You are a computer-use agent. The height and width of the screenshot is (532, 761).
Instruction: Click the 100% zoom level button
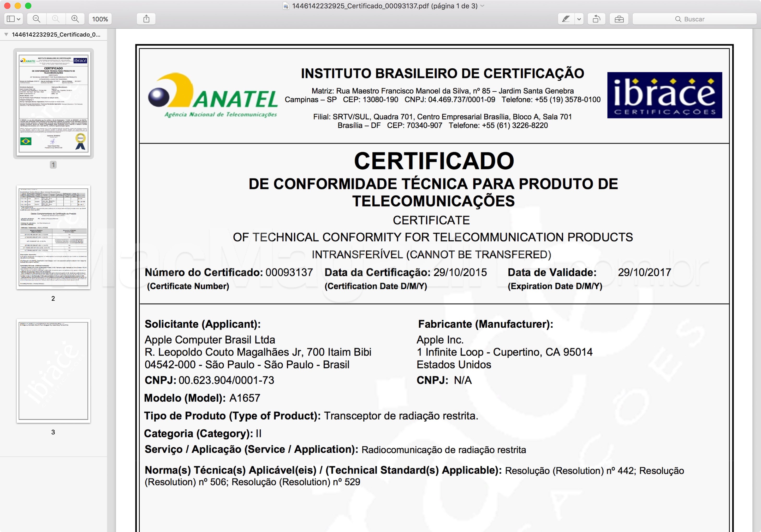[x=100, y=19]
